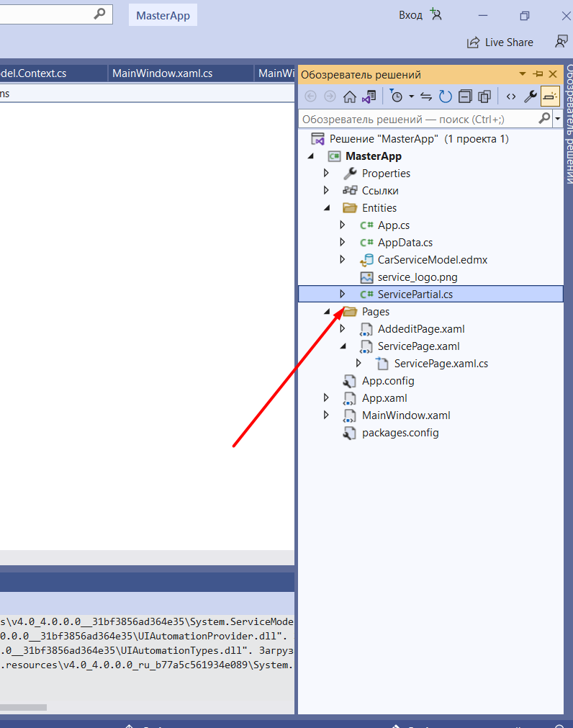Image resolution: width=573 pixels, height=728 pixels.
Task: Select service_logo.png image file
Action: [x=417, y=277]
